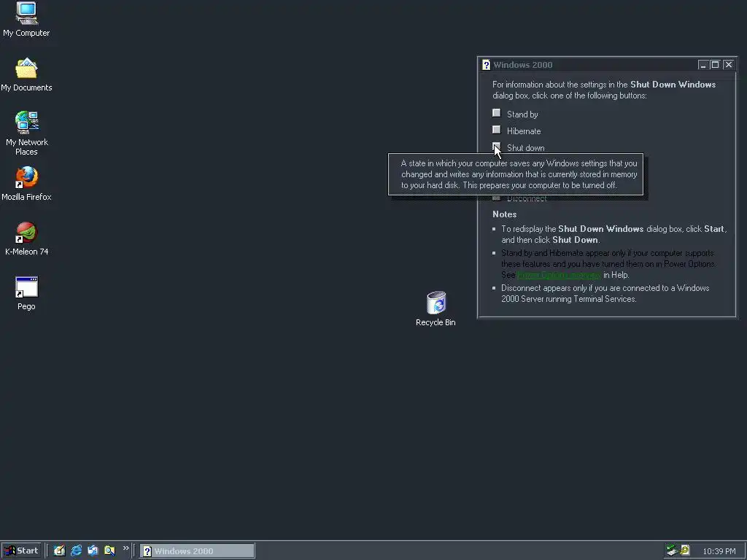
Task: Click the Unplug or Eject Hardware tray icon
Action: pyautogui.click(x=672, y=551)
